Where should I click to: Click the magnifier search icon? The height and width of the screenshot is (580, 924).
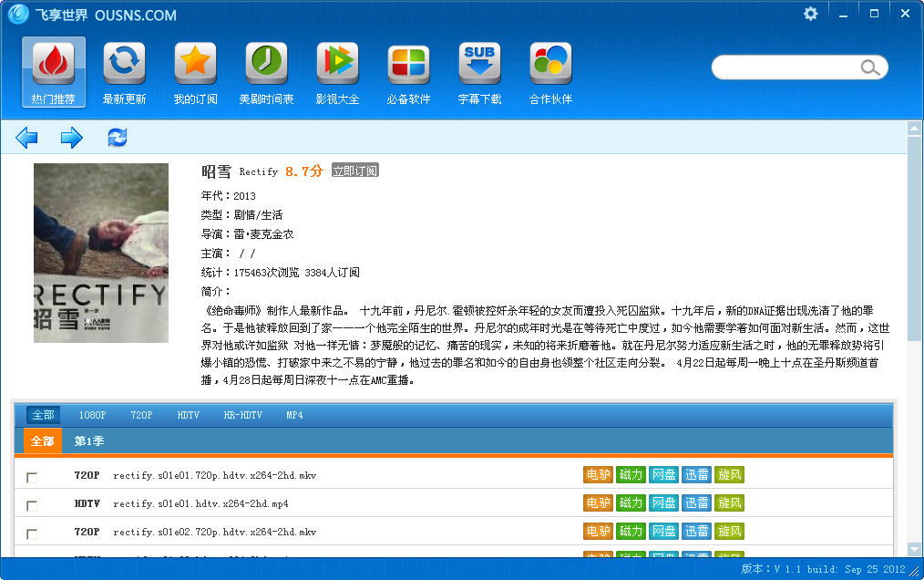870,67
